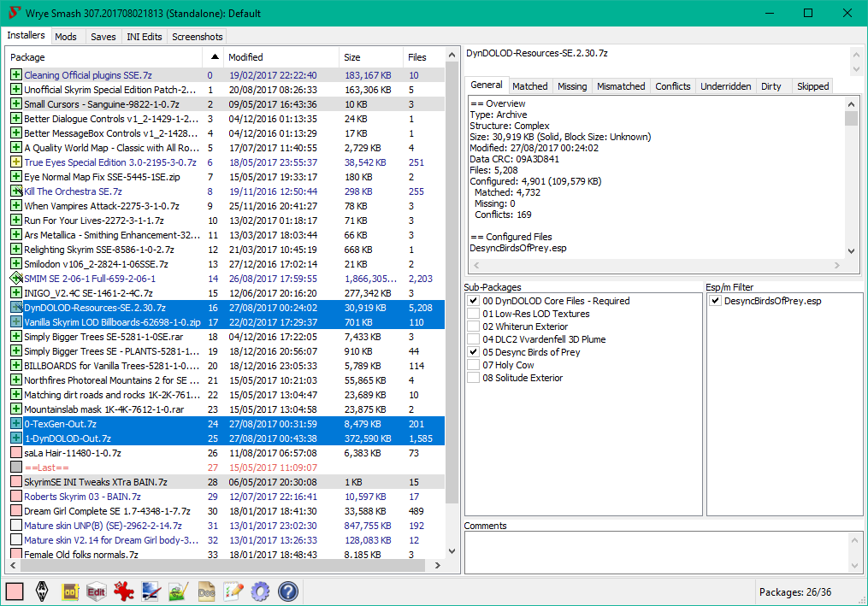Select the Dream Girl Complete SE package
The width and height of the screenshot is (868, 606).
click(x=225, y=511)
